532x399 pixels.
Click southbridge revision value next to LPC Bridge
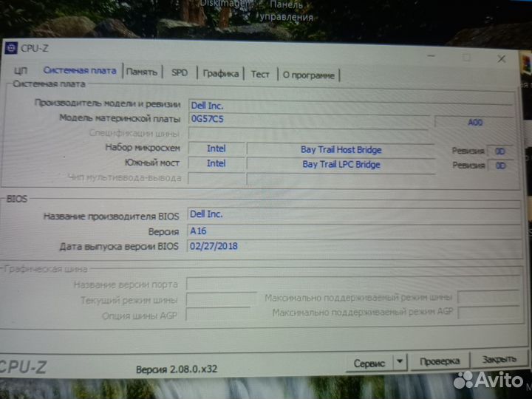[x=501, y=166]
